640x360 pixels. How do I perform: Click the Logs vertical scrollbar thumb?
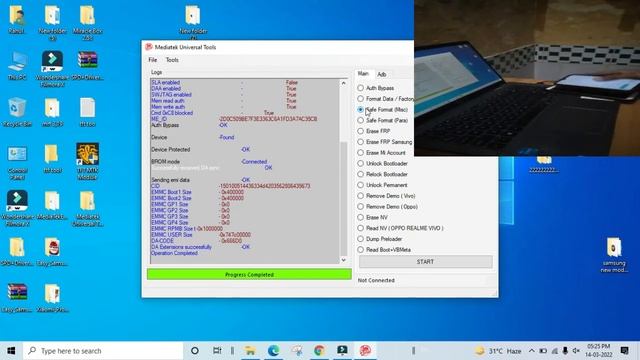tap(343, 198)
